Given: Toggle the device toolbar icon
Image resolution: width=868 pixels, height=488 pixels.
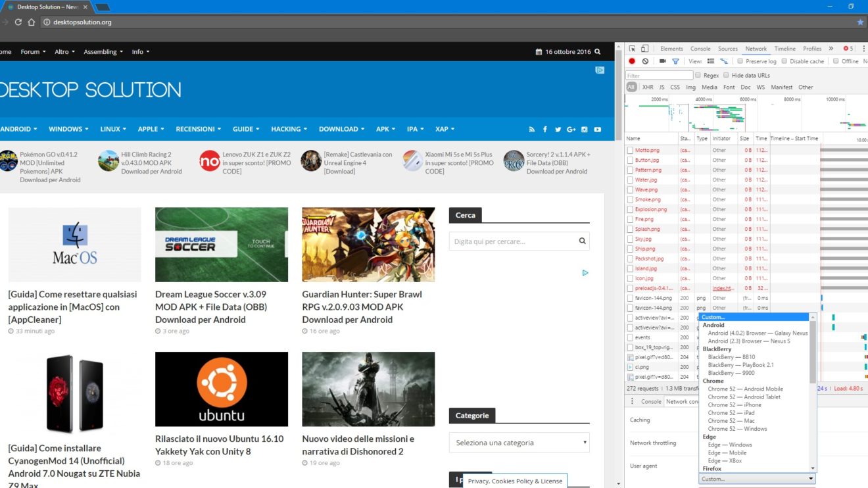Looking at the screenshot, I should (x=644, y=49).
